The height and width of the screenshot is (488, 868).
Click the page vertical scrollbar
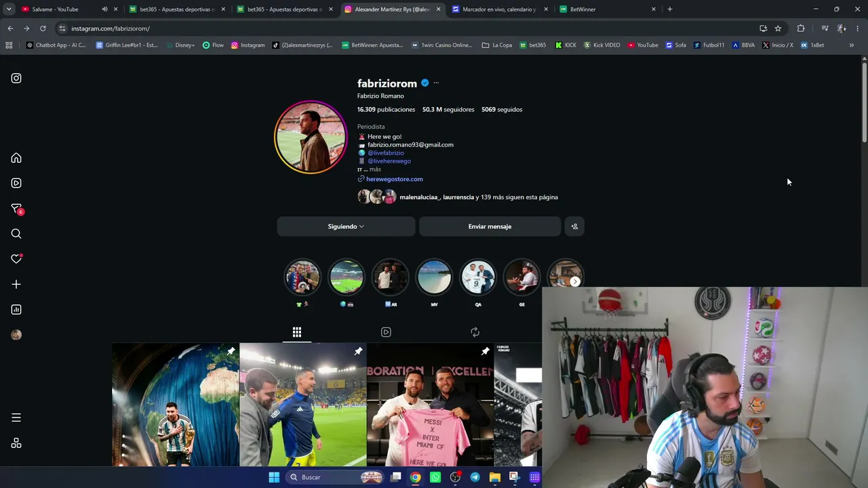click(x=865, y=102)
